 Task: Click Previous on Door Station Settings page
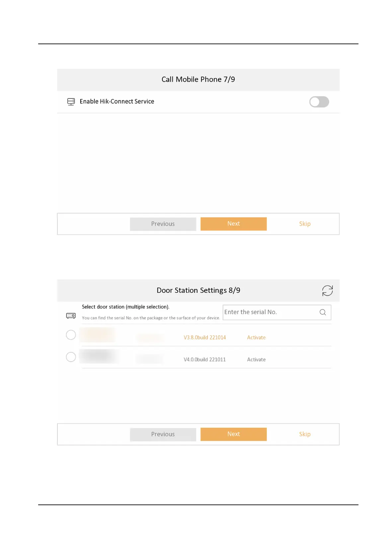point(163,434)
